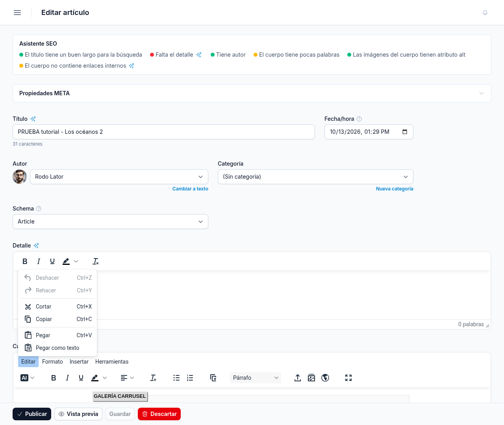This screenshot has height=425, width=504.
Task: Insert an image using the image icon
Action: pyautogui.click(x=311, y=378)
